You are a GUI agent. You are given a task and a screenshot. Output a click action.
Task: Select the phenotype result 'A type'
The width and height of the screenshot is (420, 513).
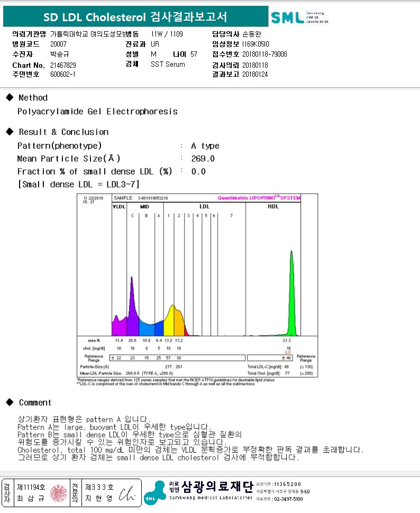coord(205,146)
